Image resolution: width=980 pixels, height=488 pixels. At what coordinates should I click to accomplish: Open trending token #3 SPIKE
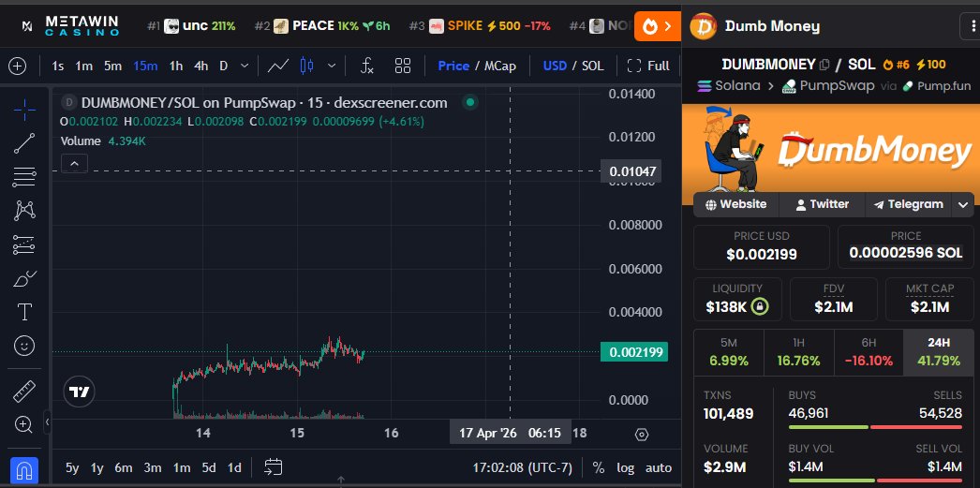480,25
